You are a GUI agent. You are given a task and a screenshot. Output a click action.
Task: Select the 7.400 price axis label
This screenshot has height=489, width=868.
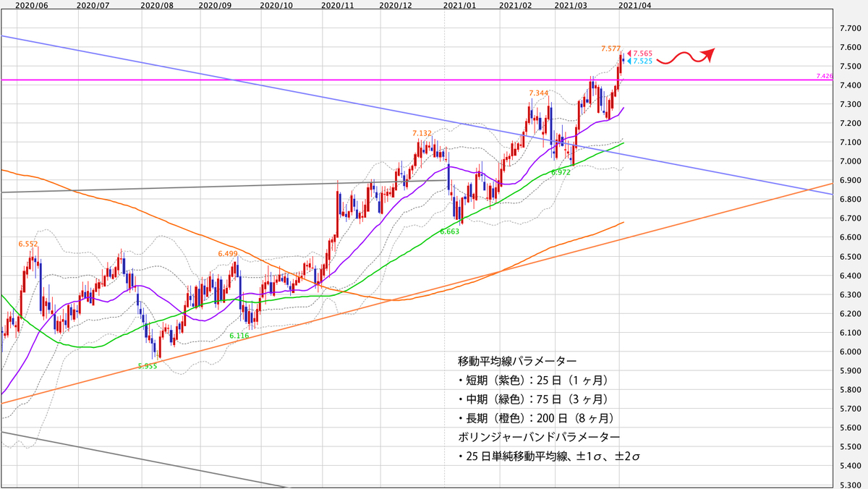[849, 85]
